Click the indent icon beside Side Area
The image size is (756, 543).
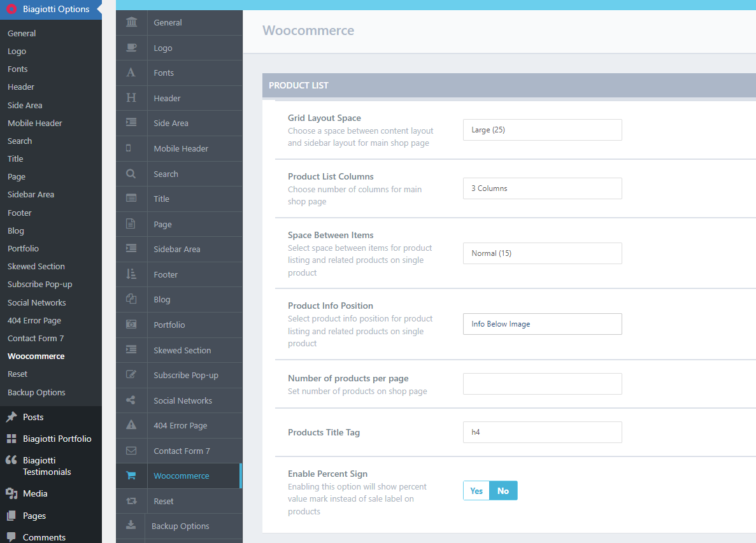pyautogui.click(x=131, y=122)
